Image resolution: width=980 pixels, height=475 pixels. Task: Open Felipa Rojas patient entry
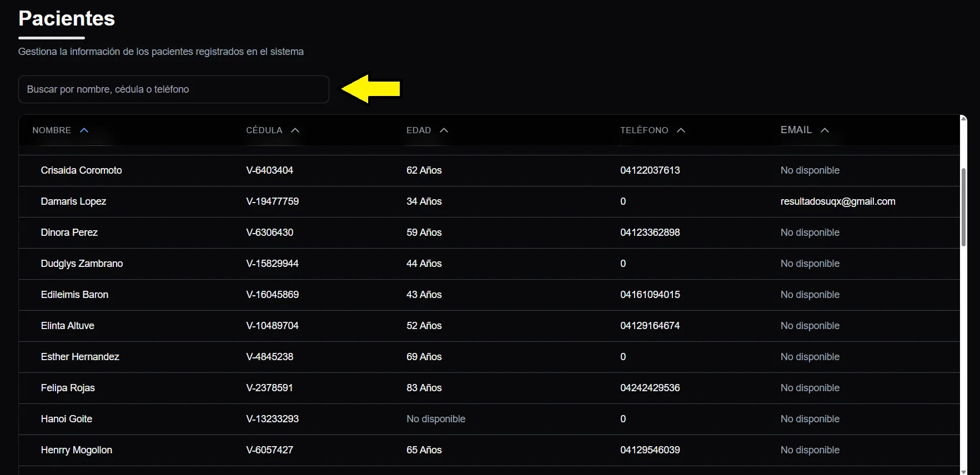[x=68, y=388]
